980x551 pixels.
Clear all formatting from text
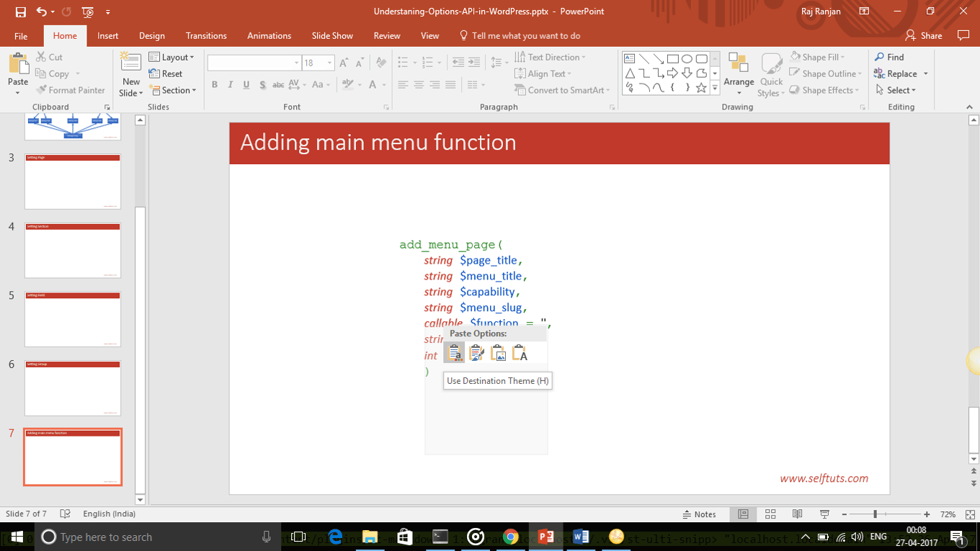tap(381, 63)
